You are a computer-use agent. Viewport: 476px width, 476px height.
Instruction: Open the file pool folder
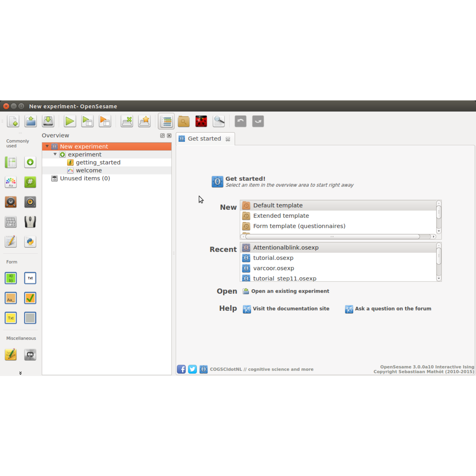point(184,121)
